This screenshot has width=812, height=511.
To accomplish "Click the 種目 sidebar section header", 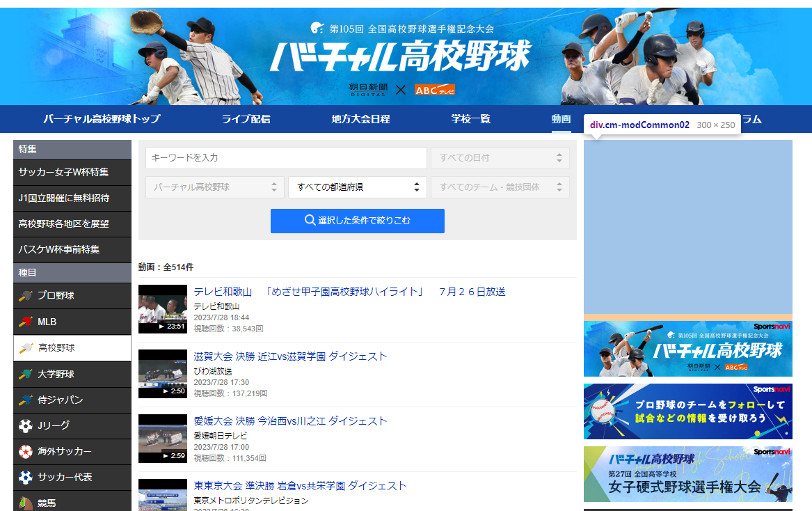I will (72, 273).
